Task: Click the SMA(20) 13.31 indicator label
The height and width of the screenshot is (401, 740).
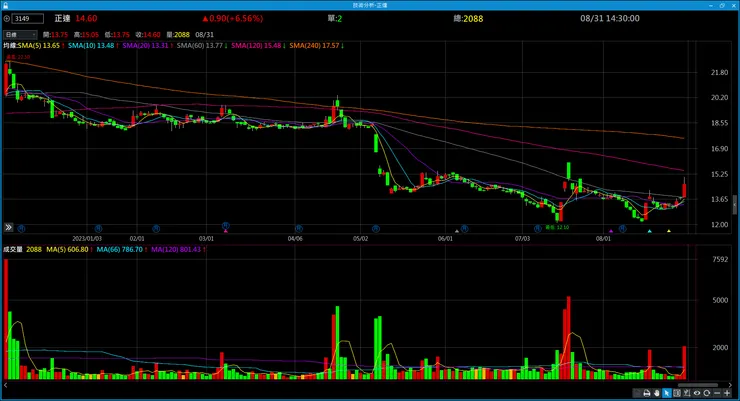Action: pyautogui.click(x=145, y=46)
